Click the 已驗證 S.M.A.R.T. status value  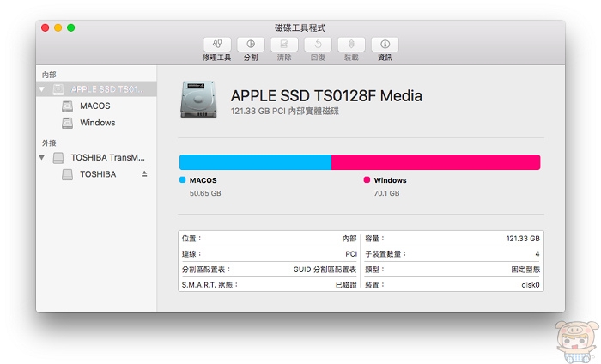click(x=346, y=285)
